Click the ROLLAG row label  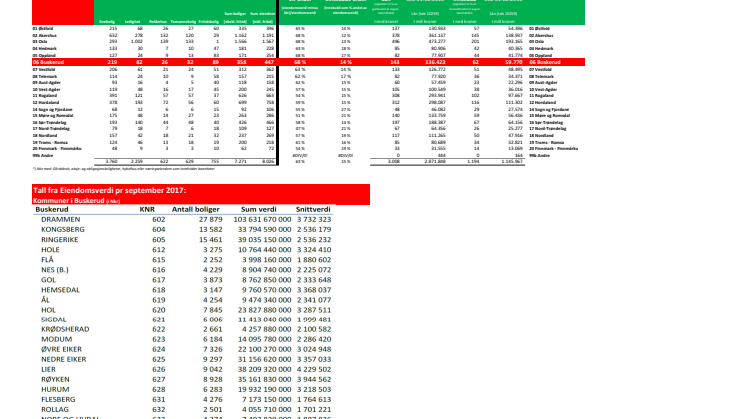pos(55,409)
